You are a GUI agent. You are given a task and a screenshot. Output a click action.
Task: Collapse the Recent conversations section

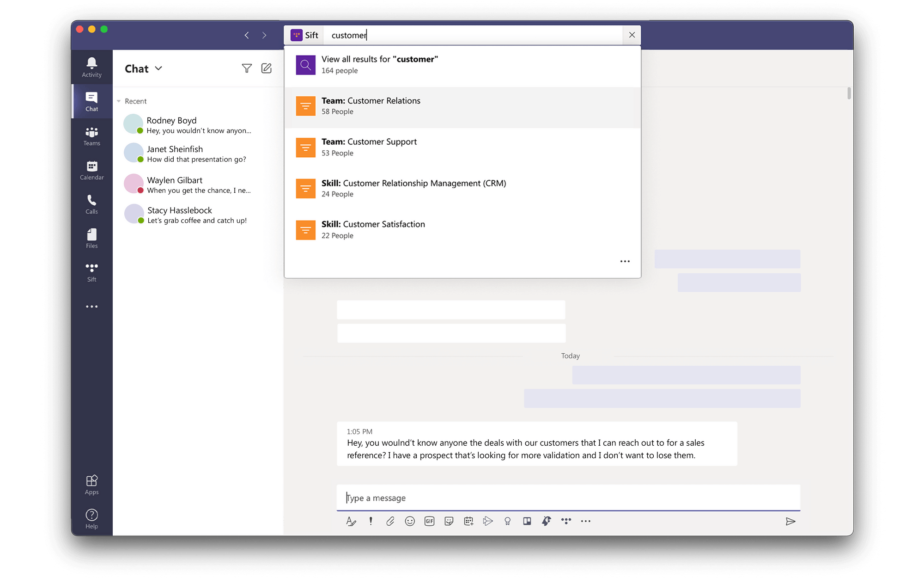(119, 101)
